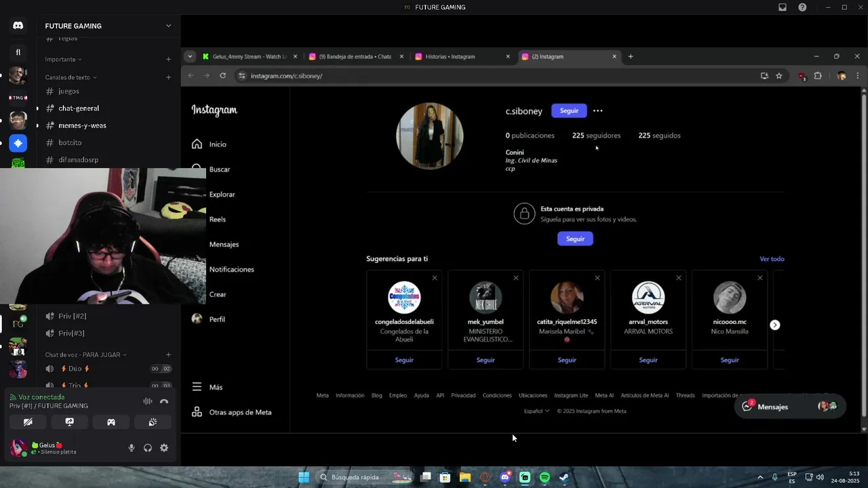Viewport: 868px width, 488px height.
Task: Open a new browser tab
Action: pyautogui.click(x=631, y=56)
